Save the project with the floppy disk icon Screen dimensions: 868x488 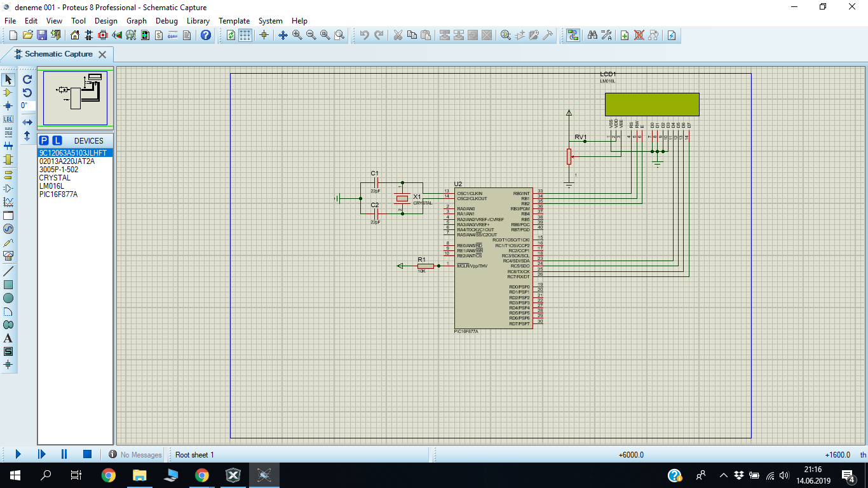click(42, 35)
